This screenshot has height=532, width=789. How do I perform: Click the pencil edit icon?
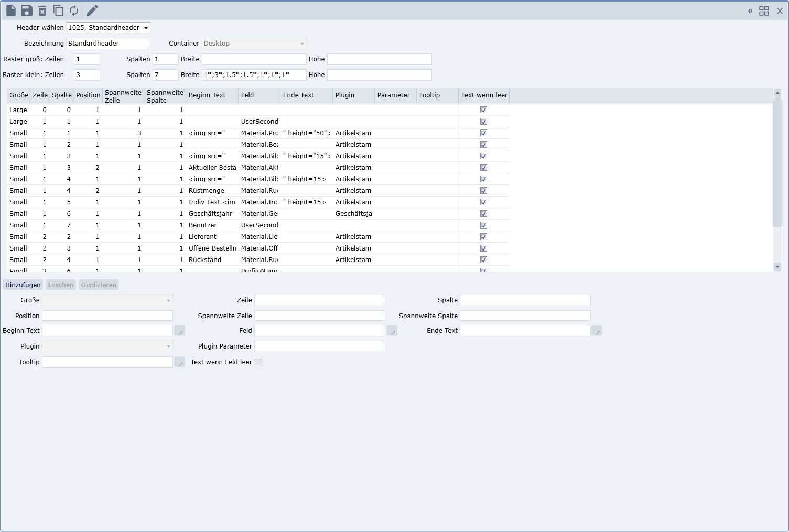(x=92, y=10)
